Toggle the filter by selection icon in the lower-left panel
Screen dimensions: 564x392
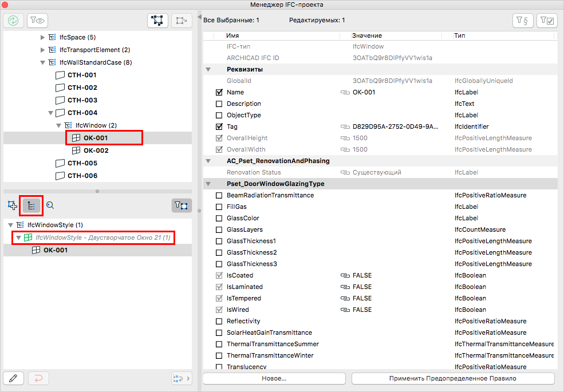pyautogui.click(x=182, y=205)
